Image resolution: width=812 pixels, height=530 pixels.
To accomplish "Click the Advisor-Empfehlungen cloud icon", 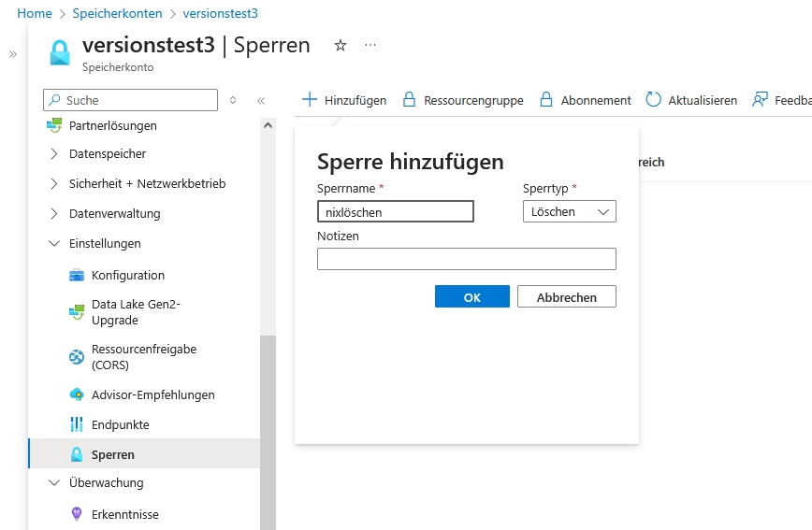I will 77,394.
